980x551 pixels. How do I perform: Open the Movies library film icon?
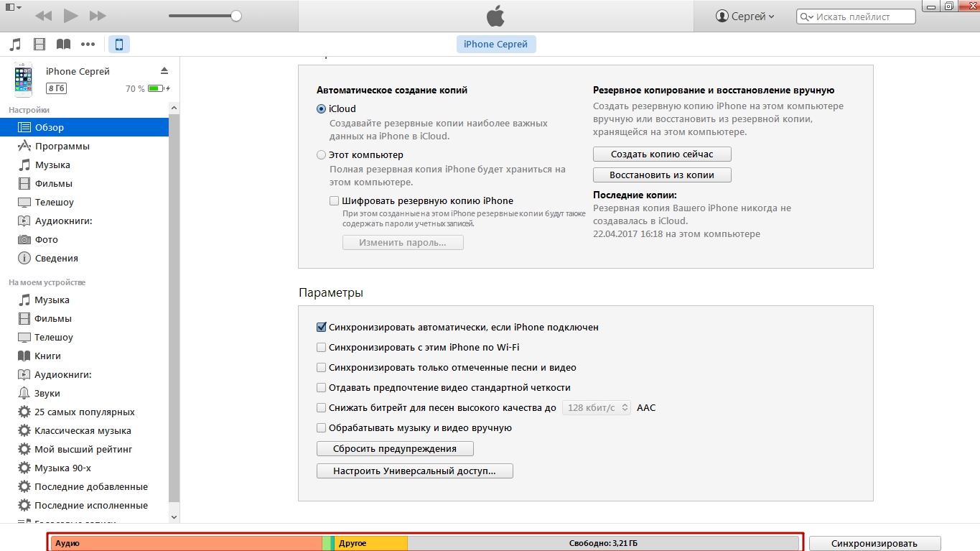pyautogui.click(x=39, y=45)
